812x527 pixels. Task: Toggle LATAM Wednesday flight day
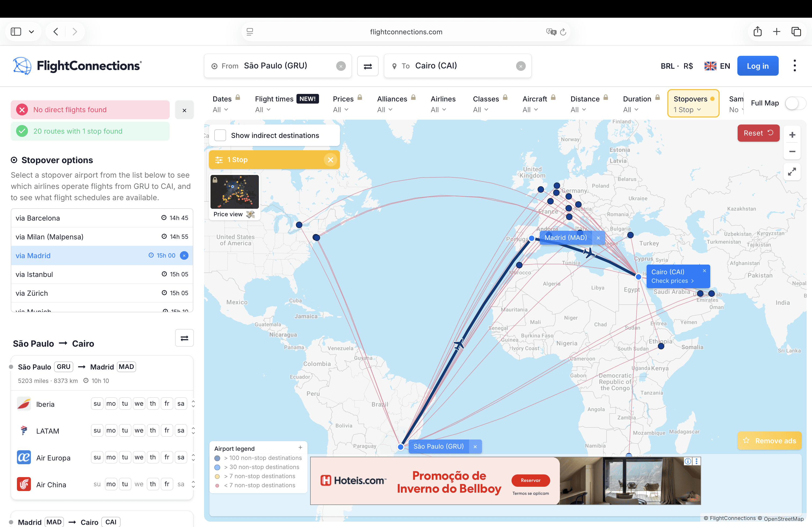click(139, 430)
